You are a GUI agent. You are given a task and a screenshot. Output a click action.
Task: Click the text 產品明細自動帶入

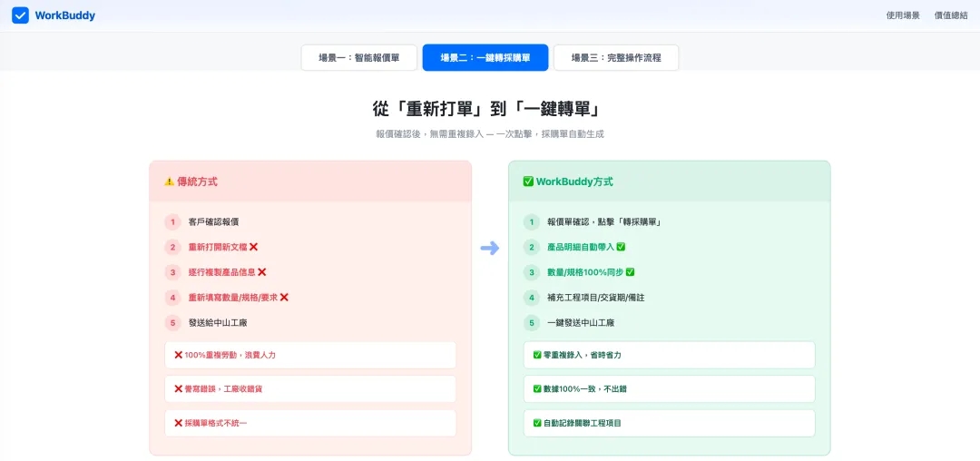point(581,248)
